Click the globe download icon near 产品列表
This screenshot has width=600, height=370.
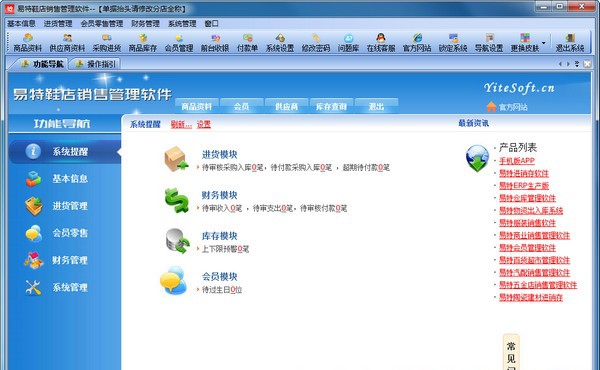point(477,158)
